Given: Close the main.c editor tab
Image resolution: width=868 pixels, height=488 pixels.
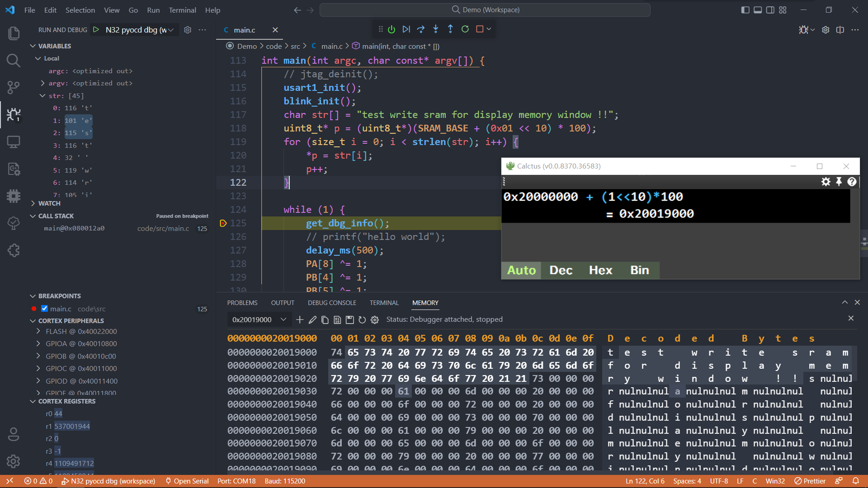Looking at the screenshot, I should (x=275, y=30).
